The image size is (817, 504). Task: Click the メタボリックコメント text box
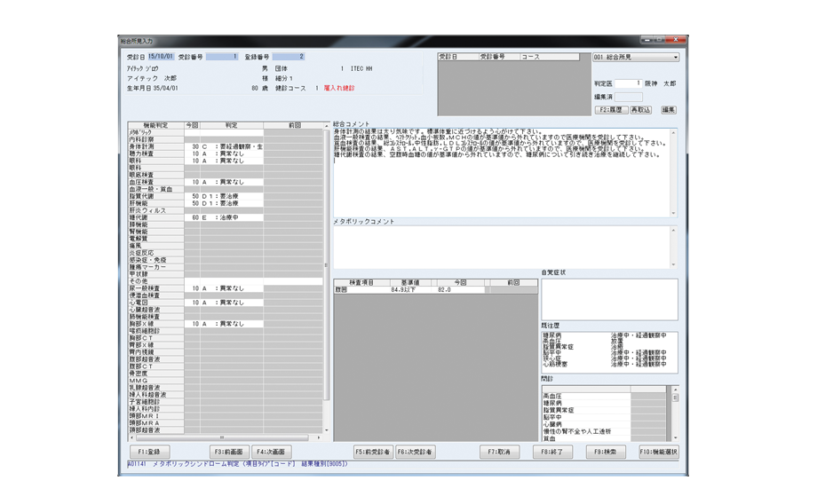point(502,247)
